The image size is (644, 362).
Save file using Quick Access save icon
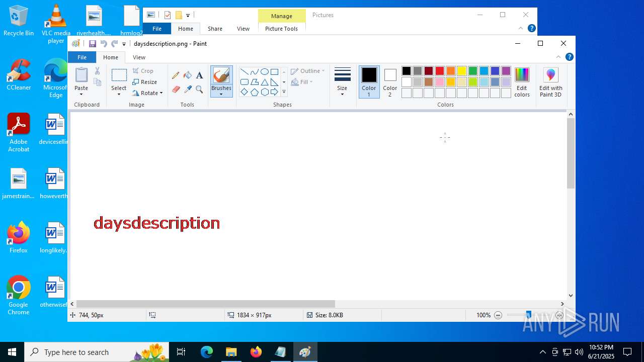93,44
